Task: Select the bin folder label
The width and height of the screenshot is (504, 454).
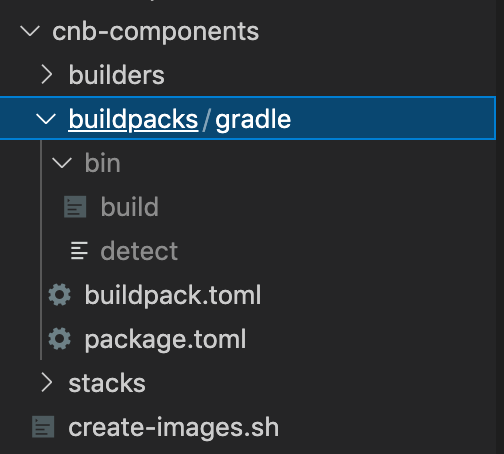Action: [102, 163]
